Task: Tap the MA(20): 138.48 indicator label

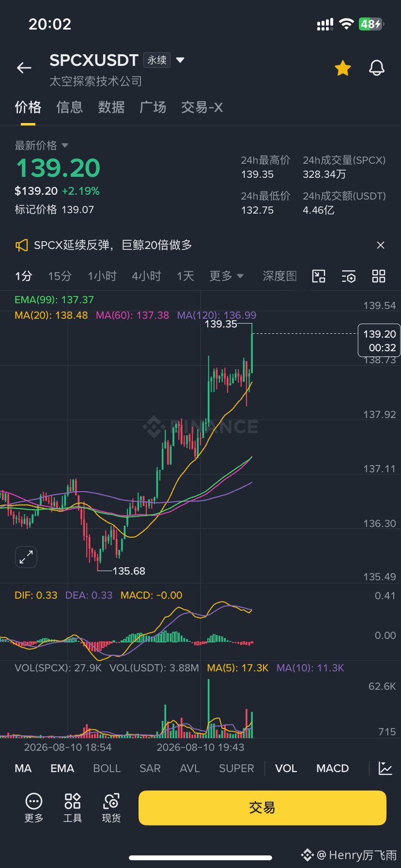Action: (51, 315)
